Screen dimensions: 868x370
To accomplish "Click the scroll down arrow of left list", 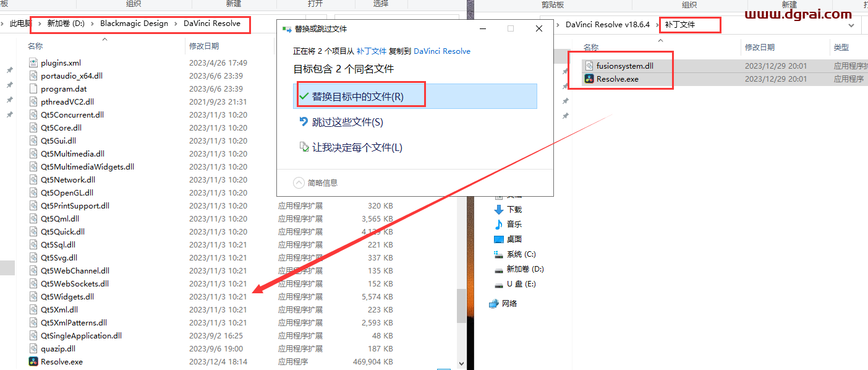I will [x=461, y=364].
